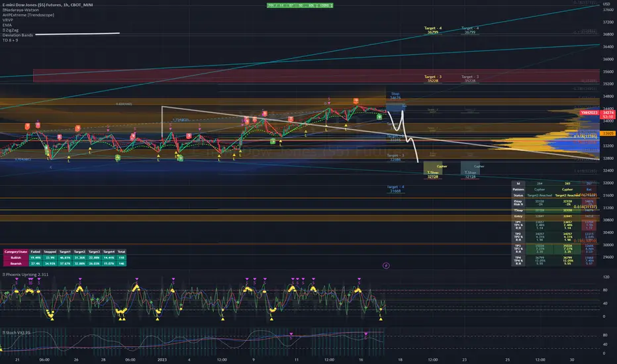Click the yellow Cypher cell in Pattern row
The width and height of the screenshot is (617, 364).
(x=567, y=189)
